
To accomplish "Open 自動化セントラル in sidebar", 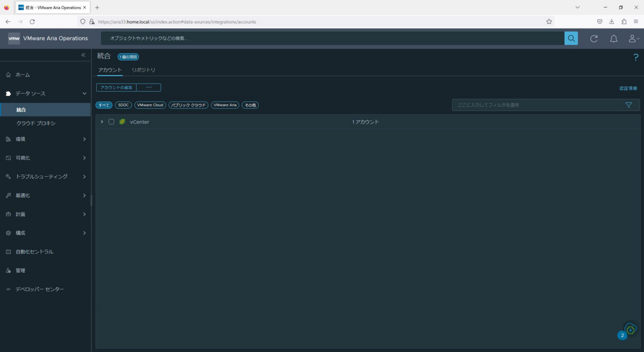I will [x=34, y=252].
